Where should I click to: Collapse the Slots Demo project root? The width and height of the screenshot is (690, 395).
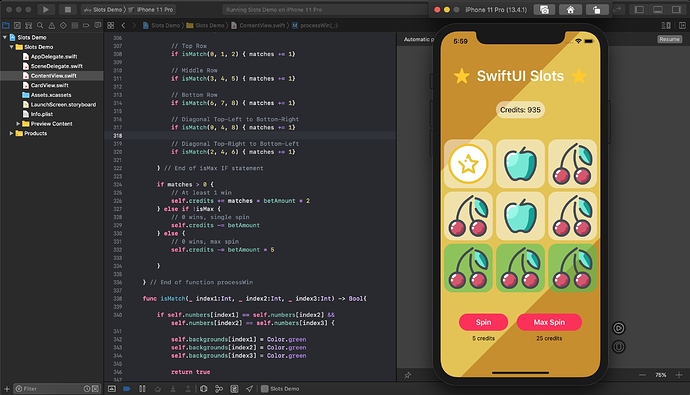pos(5,37)
